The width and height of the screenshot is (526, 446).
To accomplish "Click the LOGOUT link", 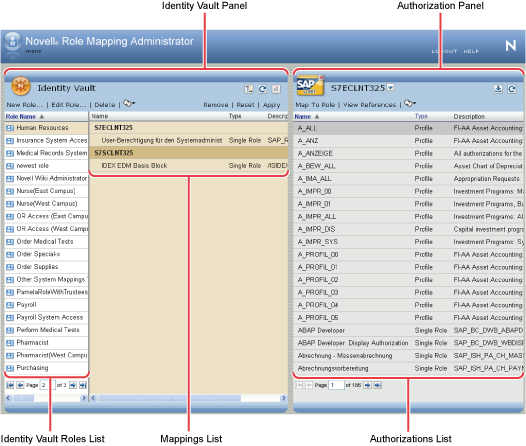I will 444,51.
